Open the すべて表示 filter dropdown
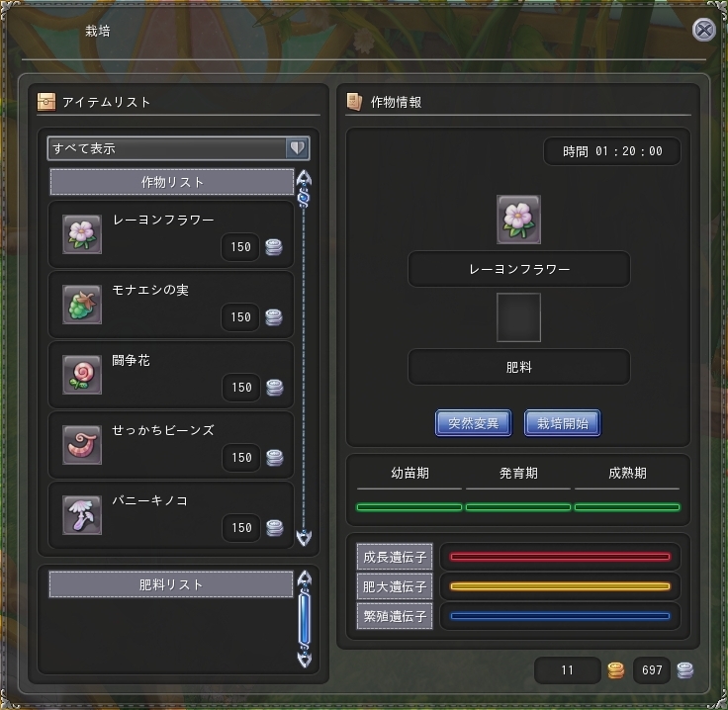This screenshot has height=710, width=728. 178,148
